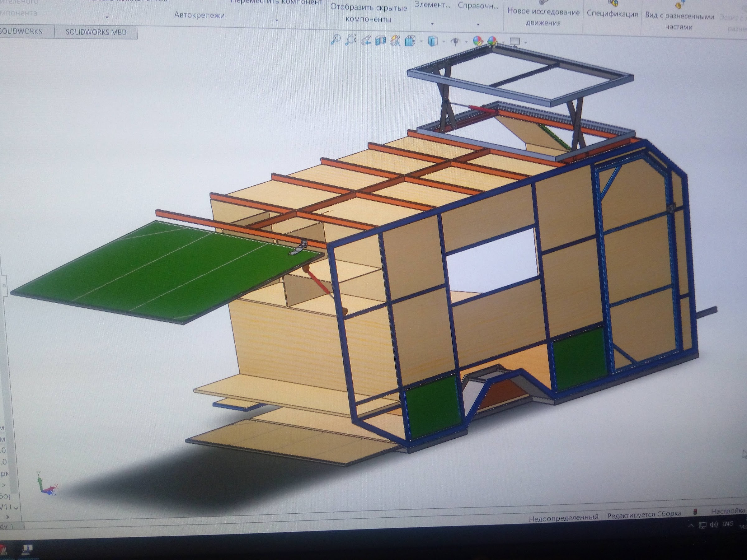747x560 pixels.
Task: Click the Автокрепежи button
Action: (x=199, y=15)
